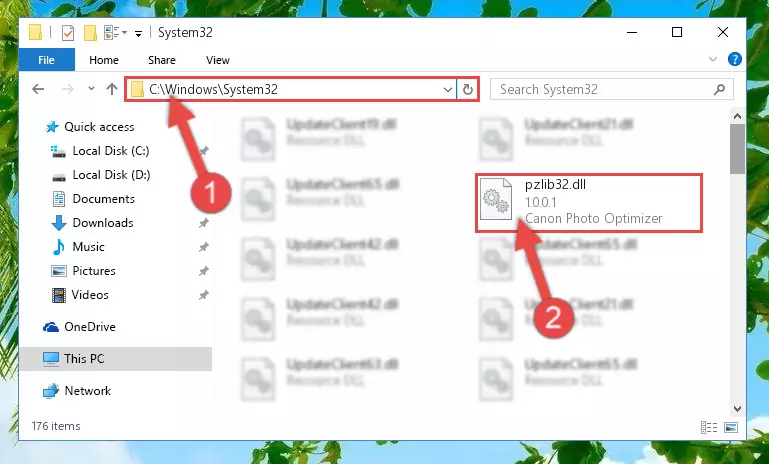Open the File menu

tap(47, 60)
